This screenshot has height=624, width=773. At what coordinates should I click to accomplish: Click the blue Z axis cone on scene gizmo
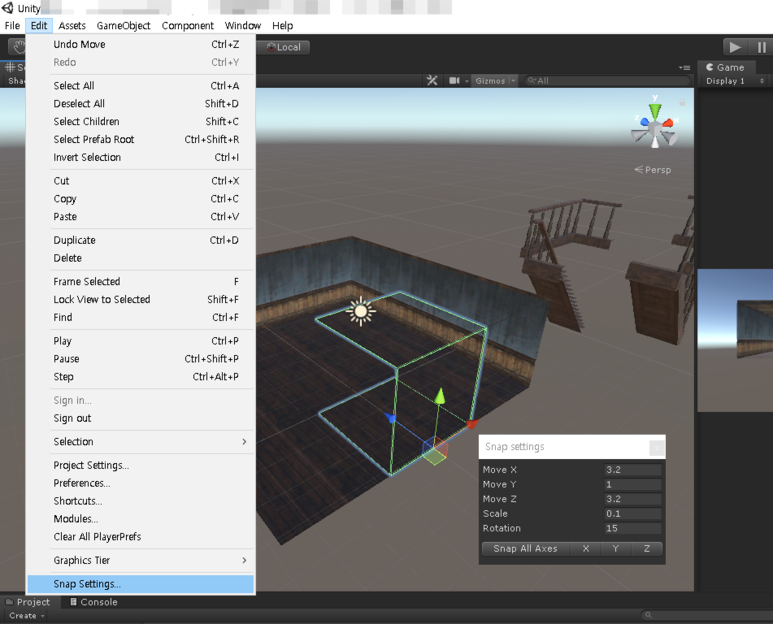pos(644,122)
